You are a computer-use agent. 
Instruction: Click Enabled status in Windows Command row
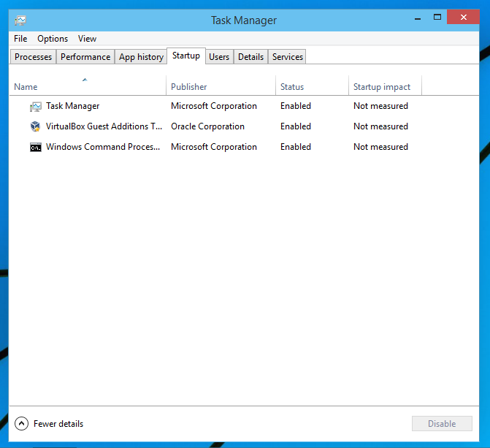[296, 147]
